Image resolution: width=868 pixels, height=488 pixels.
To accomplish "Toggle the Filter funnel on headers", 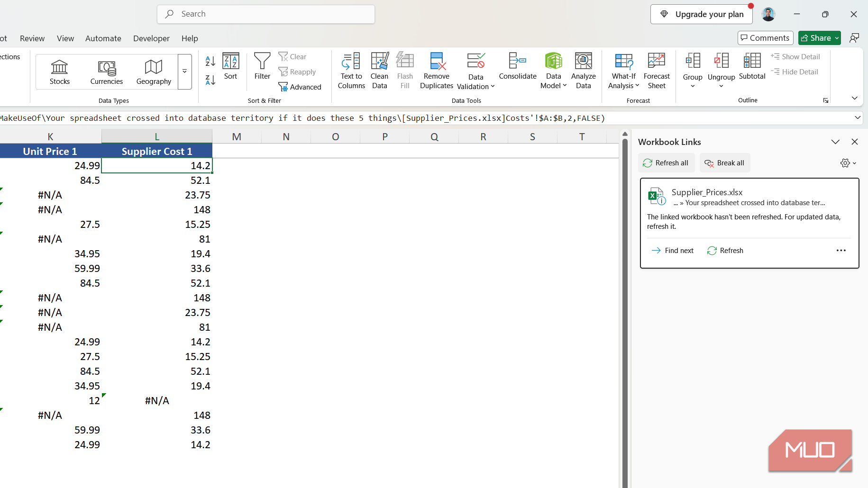I will (x=262, y=66).
